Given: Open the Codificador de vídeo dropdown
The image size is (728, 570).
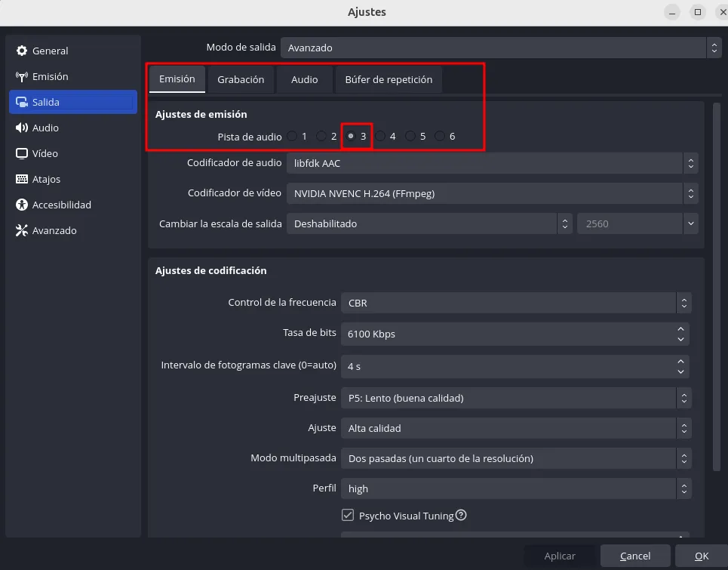Looking at the screenshot, I should click(x=491, y=193).
